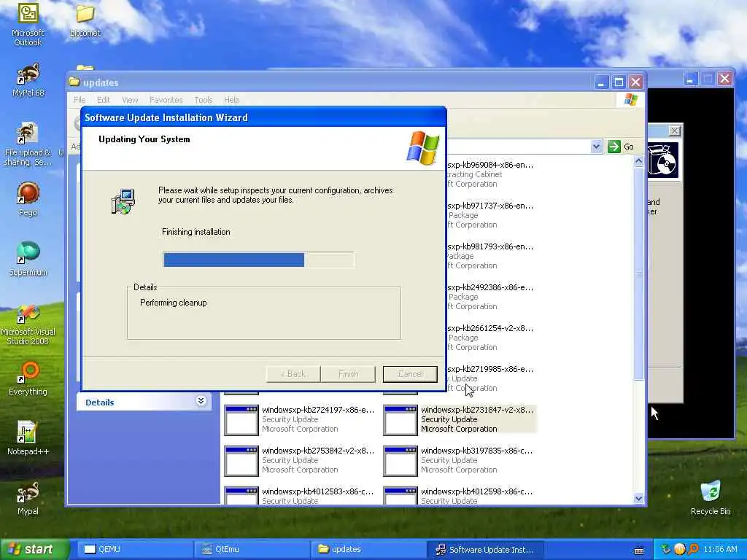Click the Windows flag logo in updates window

tap(631, 99)
